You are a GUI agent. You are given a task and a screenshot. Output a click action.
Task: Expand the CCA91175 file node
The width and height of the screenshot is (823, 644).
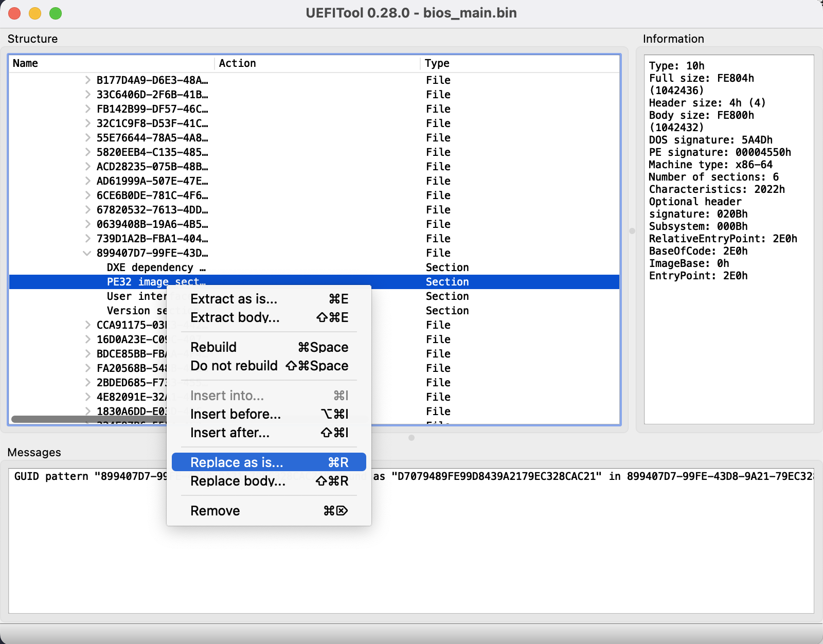88,325
